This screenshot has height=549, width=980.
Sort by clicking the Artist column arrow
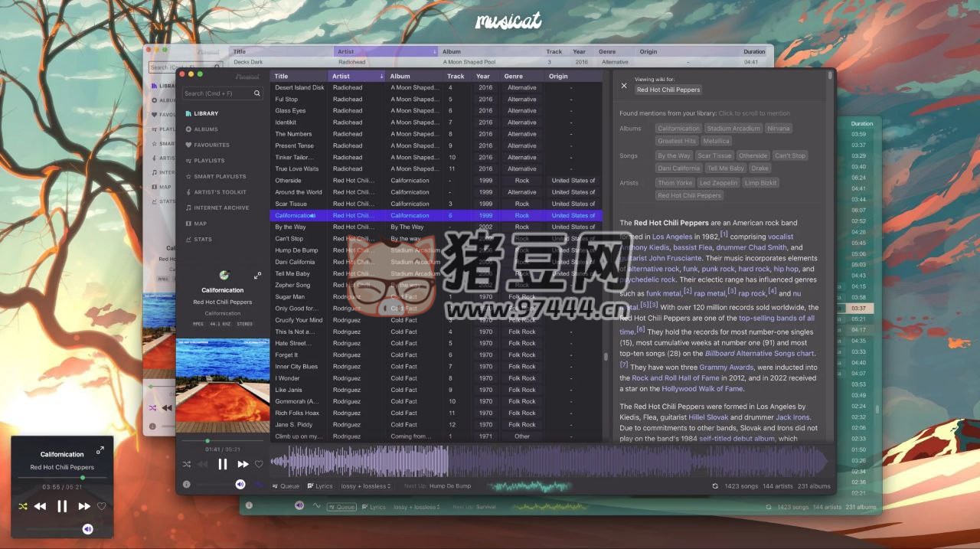pyautogui.click(x=381, y=76)
